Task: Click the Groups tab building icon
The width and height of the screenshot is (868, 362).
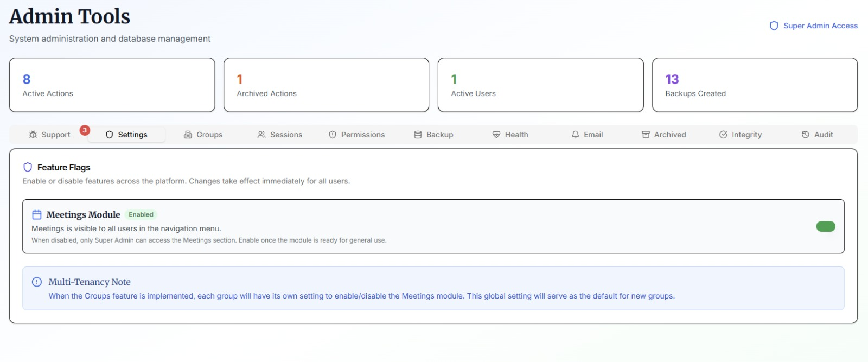Action: pos(188,135)
